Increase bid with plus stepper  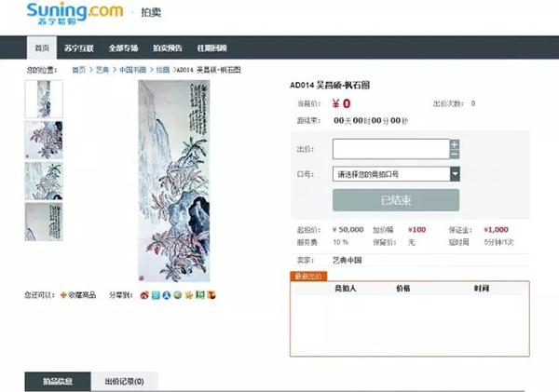(x=455, y=144)
